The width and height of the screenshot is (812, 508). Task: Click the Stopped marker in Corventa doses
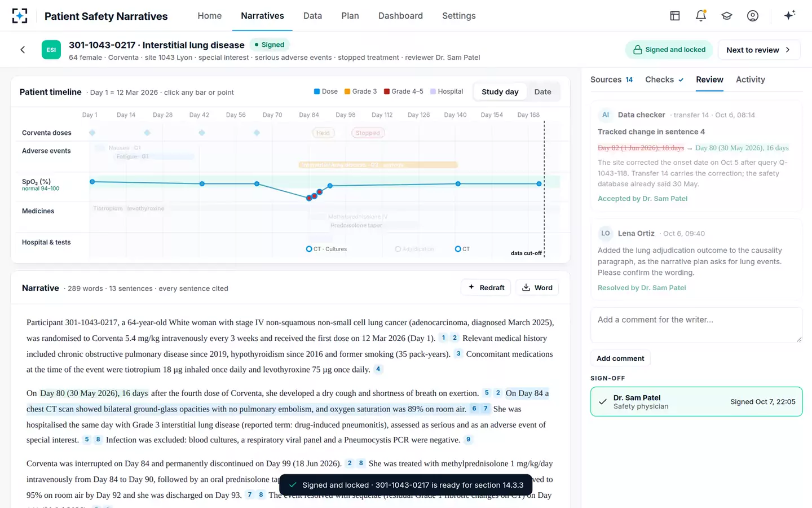pyautogui.click(x=368, y=133)
